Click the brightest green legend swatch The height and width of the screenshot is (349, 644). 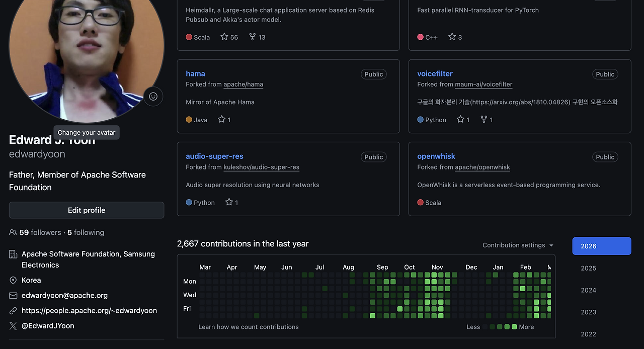point(514,327)
